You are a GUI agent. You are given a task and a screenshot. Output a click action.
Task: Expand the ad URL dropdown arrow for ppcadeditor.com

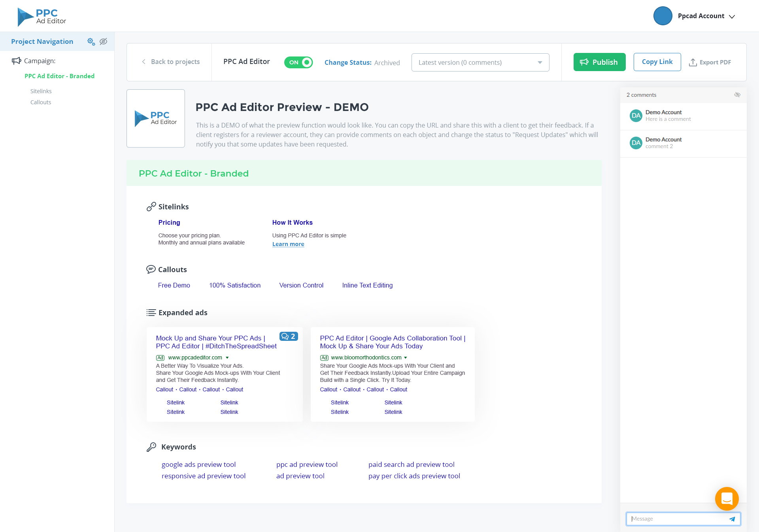(x=227, y=358)
